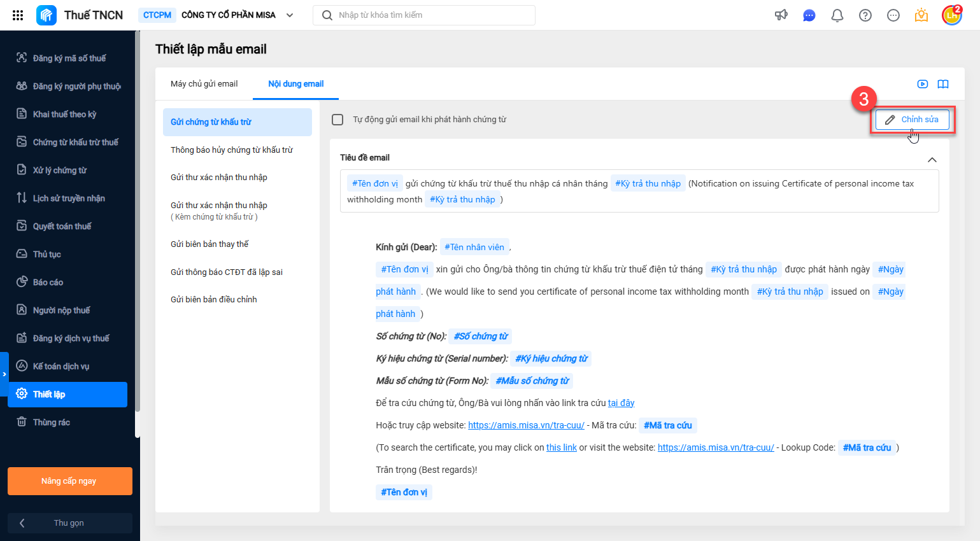Select Gửi biên bản điều chỉnh
Viewport: 980px width, 541px height.
tap(238, 300)
